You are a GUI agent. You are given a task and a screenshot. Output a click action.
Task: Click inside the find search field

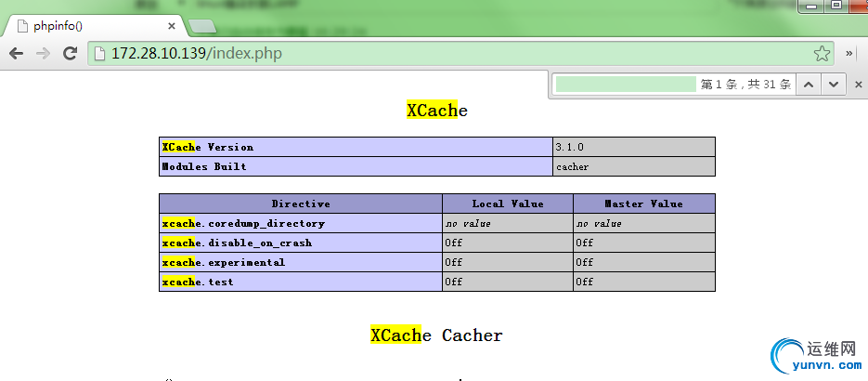click(x=626, y=85)
